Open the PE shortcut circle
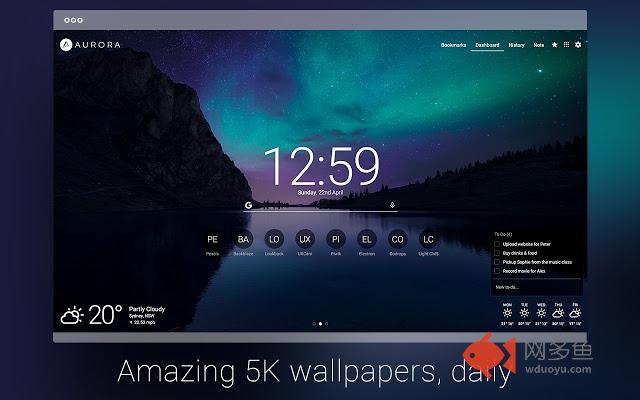 pos(212,239)
